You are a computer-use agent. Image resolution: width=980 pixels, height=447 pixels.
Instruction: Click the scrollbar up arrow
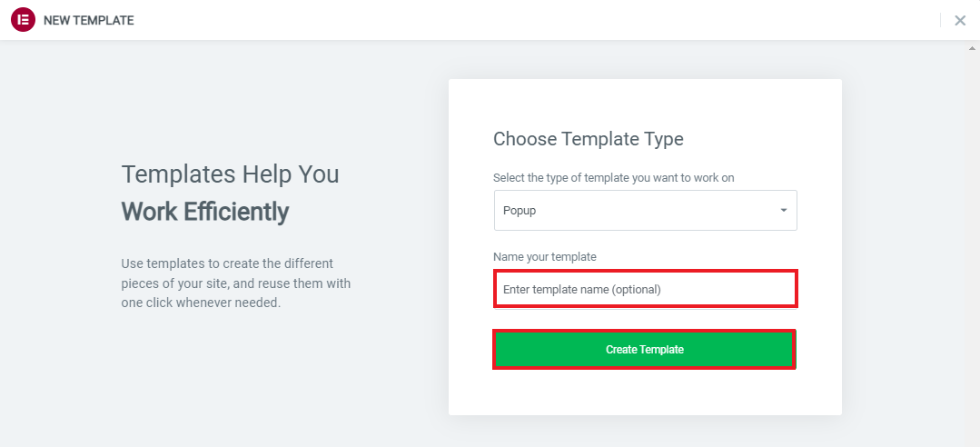point(973,48)
